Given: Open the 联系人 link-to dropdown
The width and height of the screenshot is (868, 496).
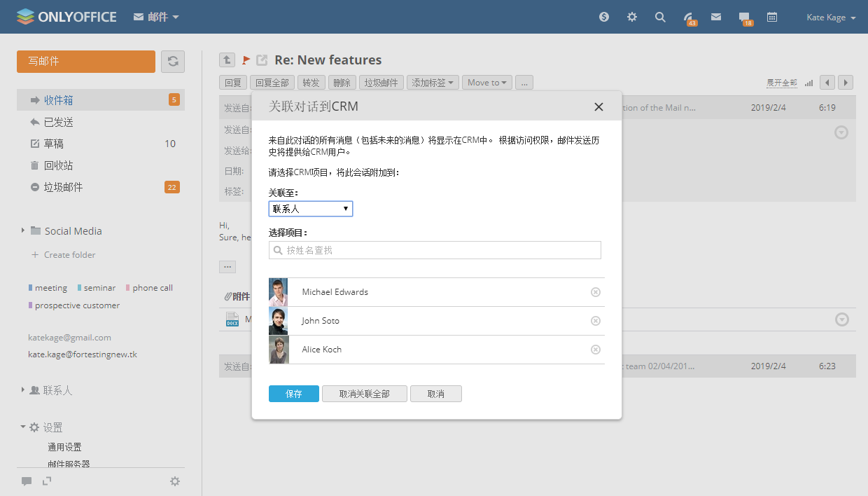Looking at the screenshot, I should pyautogui.click(x=311, y=209).
